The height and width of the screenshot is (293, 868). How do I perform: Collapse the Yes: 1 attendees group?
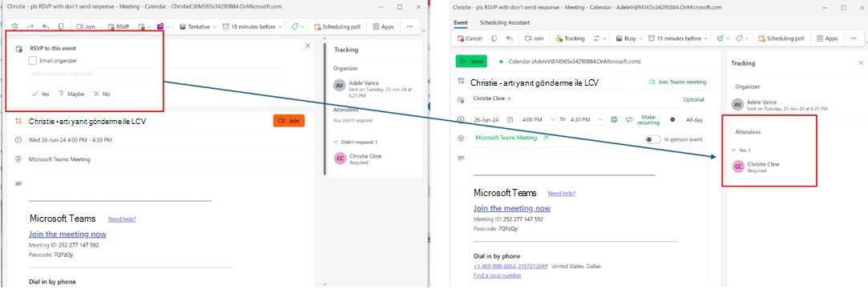click(740, 150)
